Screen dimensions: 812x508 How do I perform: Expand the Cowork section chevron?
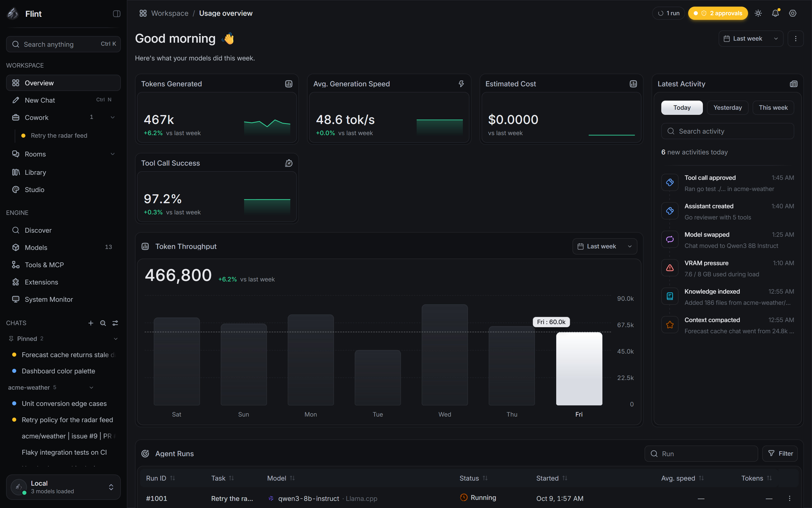click(113, 117)
